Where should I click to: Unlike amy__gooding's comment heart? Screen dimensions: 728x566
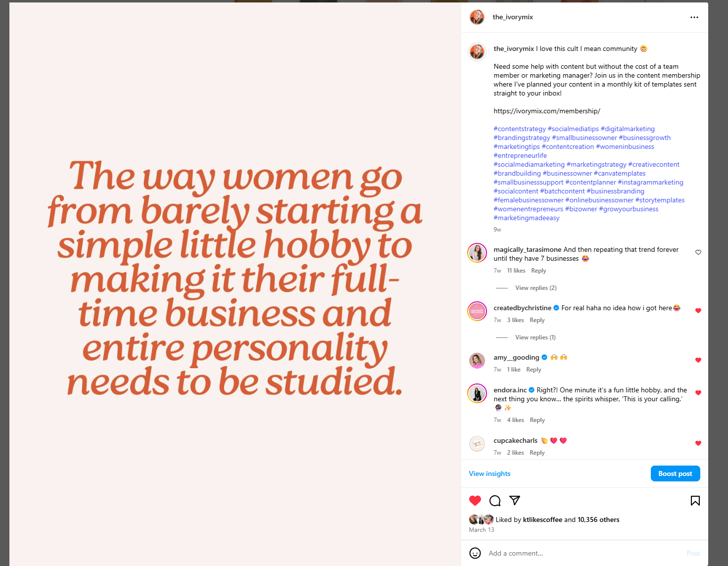[x=698, y=360]
